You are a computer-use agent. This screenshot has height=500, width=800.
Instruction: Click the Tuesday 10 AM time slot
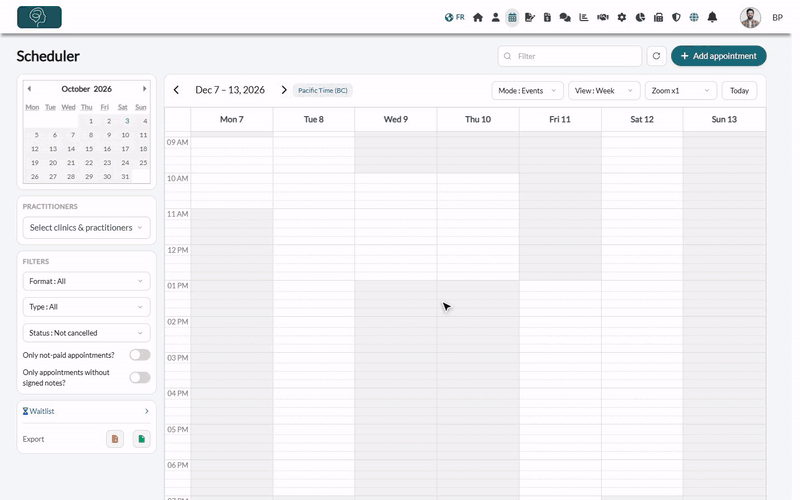314,191
